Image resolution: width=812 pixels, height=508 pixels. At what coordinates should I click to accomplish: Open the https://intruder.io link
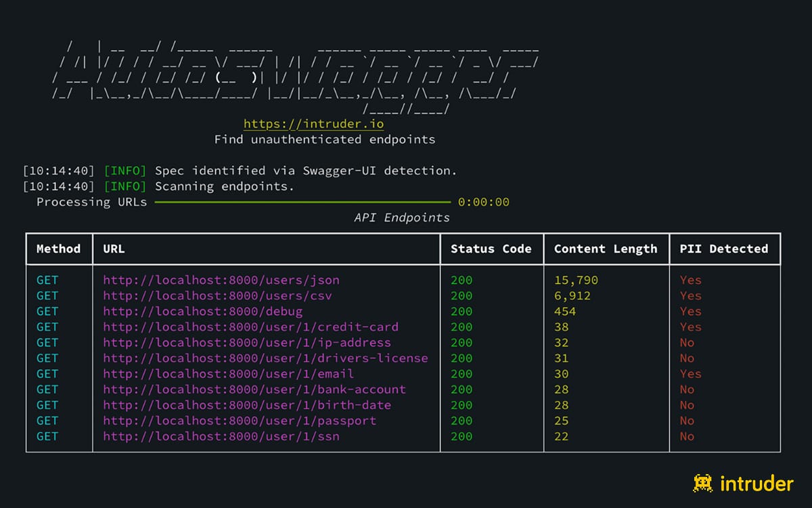coord(314,124)
